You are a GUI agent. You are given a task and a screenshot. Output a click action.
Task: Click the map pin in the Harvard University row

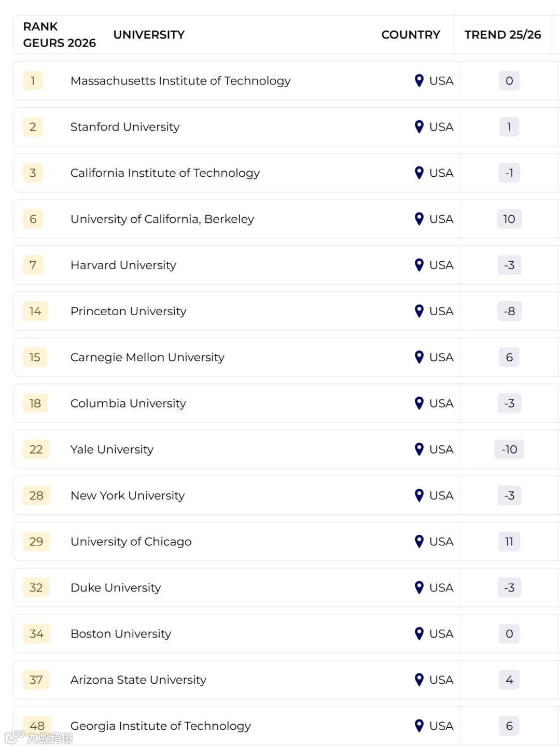[x=419, y=265]
